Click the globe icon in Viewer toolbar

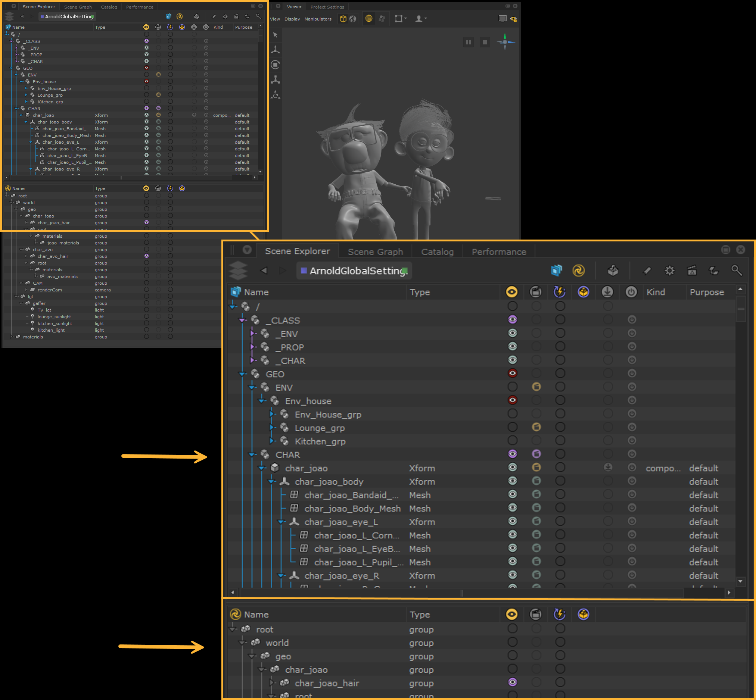tap(353, 19)
